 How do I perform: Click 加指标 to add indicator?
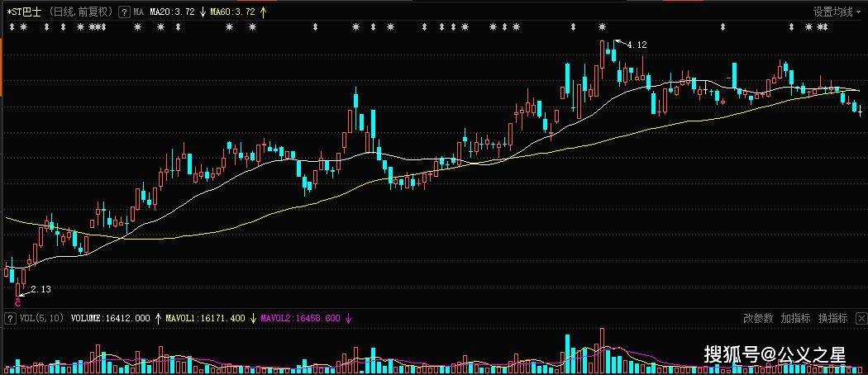795,318
